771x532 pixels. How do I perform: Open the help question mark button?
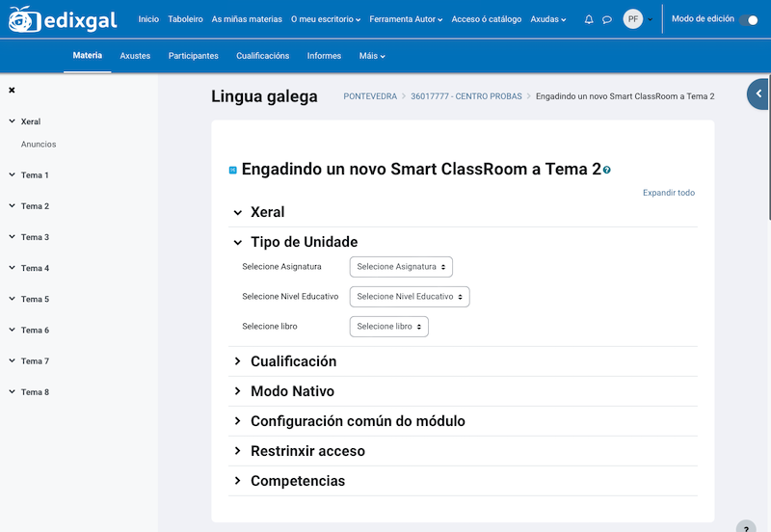[746, 527]
